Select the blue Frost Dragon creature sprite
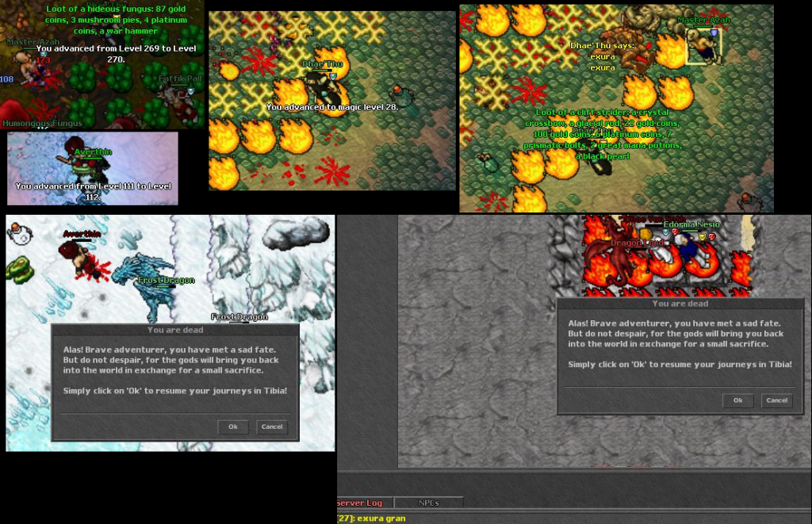 point(144,286)
